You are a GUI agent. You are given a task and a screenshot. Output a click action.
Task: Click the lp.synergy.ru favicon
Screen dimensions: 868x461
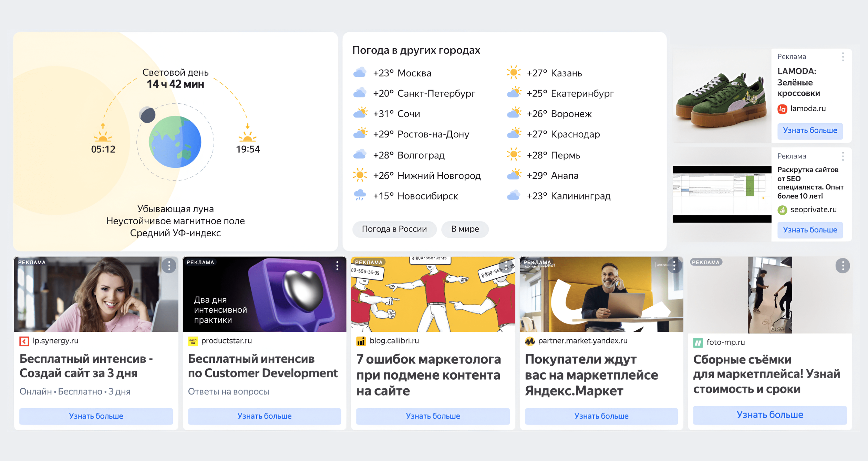click(24, 341)
